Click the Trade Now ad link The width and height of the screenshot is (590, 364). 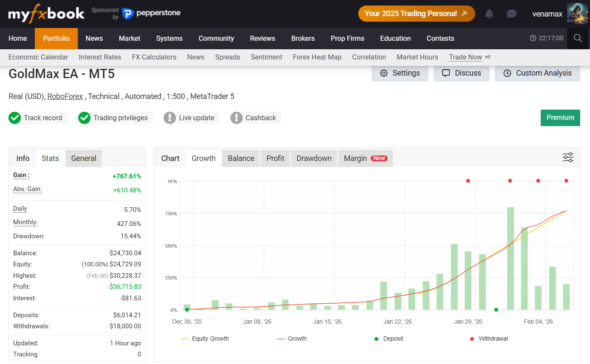pos(465,57)
